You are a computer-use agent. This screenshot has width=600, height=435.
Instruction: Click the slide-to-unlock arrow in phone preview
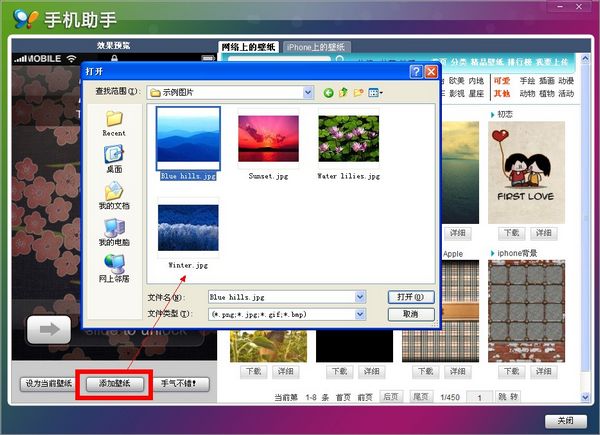click(x=49, y=329)
